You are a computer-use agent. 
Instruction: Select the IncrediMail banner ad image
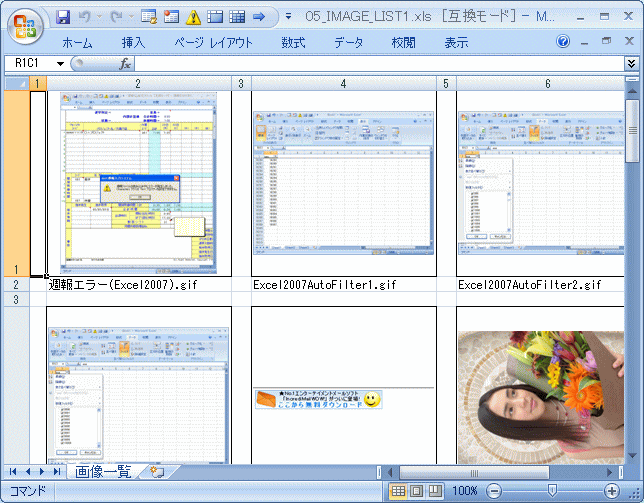318,399
